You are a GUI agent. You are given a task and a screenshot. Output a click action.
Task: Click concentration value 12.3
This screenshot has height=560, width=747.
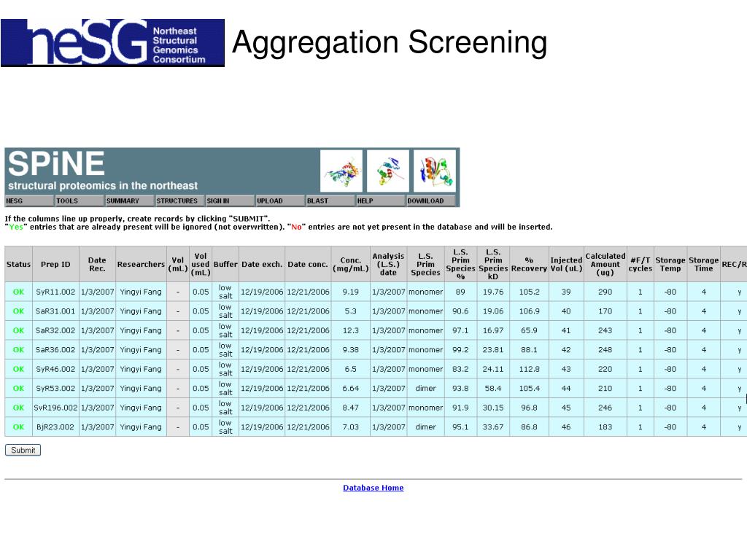351,330
